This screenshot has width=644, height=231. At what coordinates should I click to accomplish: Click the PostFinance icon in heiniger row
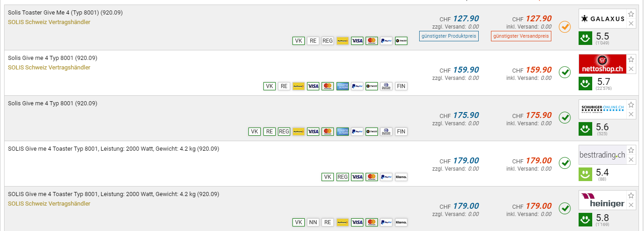(342, 222)
